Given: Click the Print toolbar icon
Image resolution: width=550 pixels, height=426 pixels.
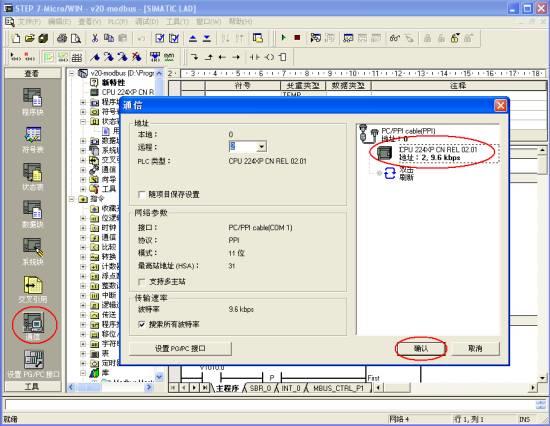Looking at the screenshot, I should pos(62,38).
